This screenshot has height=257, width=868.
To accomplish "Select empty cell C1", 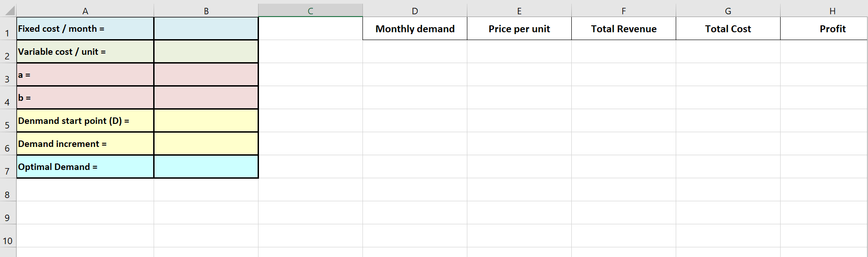I will point(310,29).
